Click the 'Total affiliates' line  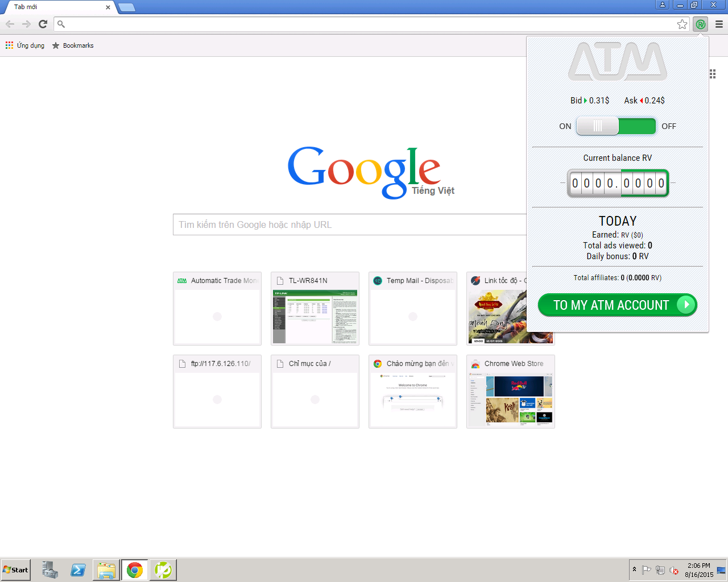[x=618, y=278]
